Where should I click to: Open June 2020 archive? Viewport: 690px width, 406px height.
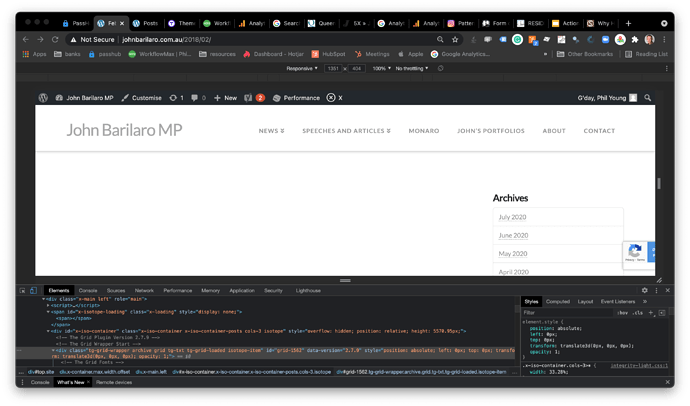[513, 235]
